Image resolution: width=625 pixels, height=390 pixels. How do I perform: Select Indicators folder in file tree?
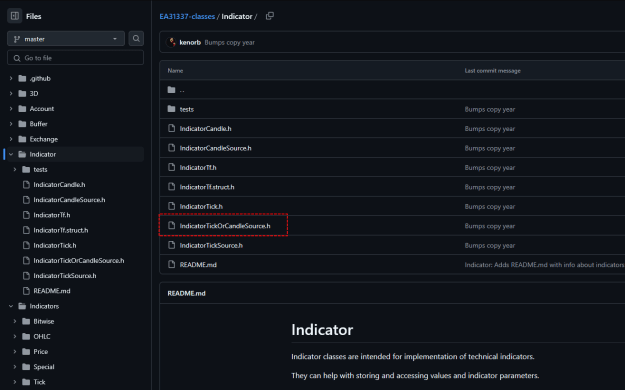pyautogui.click(x=44, y=306)
